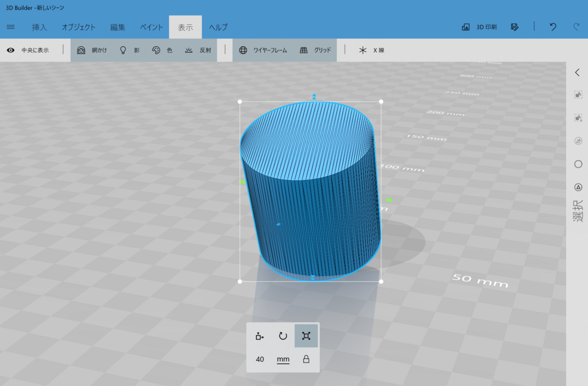Click 中央に表示 with the eye icon

click(28, 50)
